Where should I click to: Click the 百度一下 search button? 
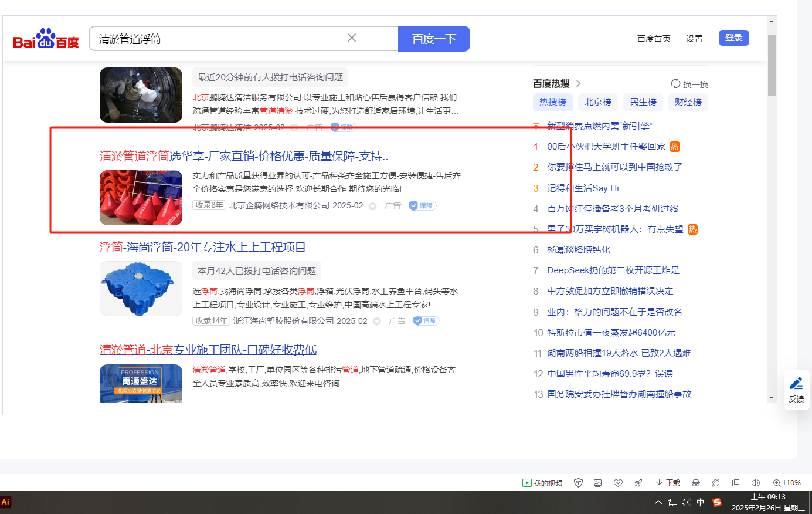(434, 39)
